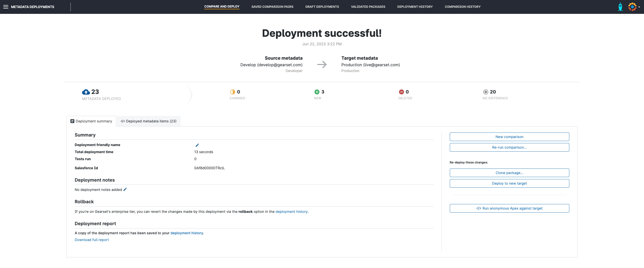644x268 pixels.
Task: Click the green new items icon
Action: (317, 92)
